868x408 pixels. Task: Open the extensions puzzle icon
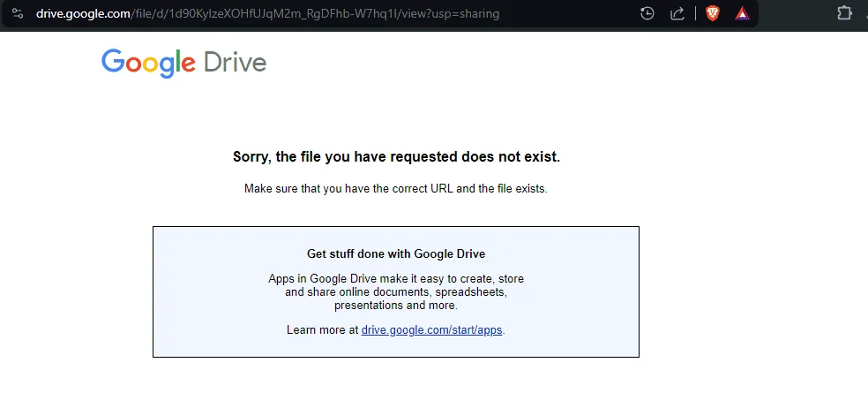(x=843, y=13)
